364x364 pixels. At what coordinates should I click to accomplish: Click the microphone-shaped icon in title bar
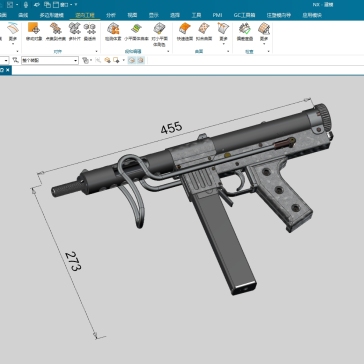click(26, 5)
